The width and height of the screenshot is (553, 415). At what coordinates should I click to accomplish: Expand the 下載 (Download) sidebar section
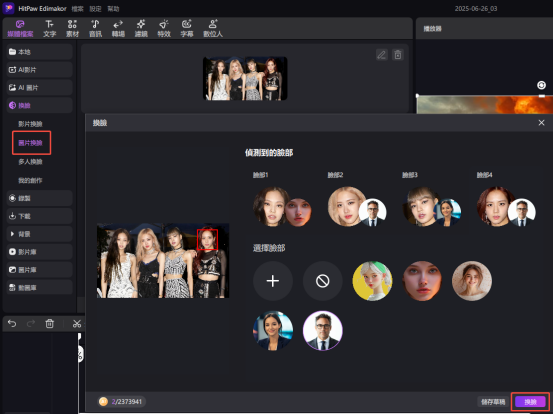39,216
